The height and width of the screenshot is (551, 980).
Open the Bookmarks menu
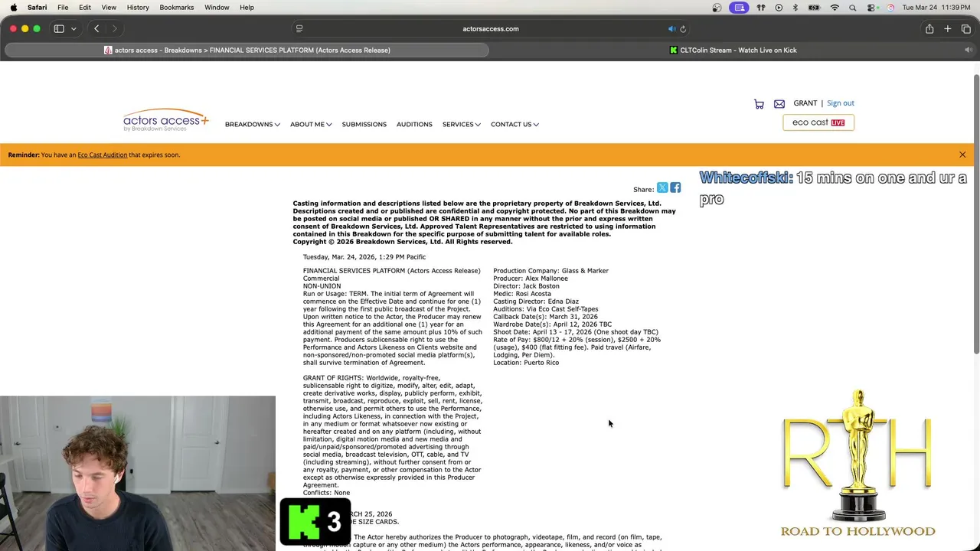pyautogui.click(x=177, y=8)
